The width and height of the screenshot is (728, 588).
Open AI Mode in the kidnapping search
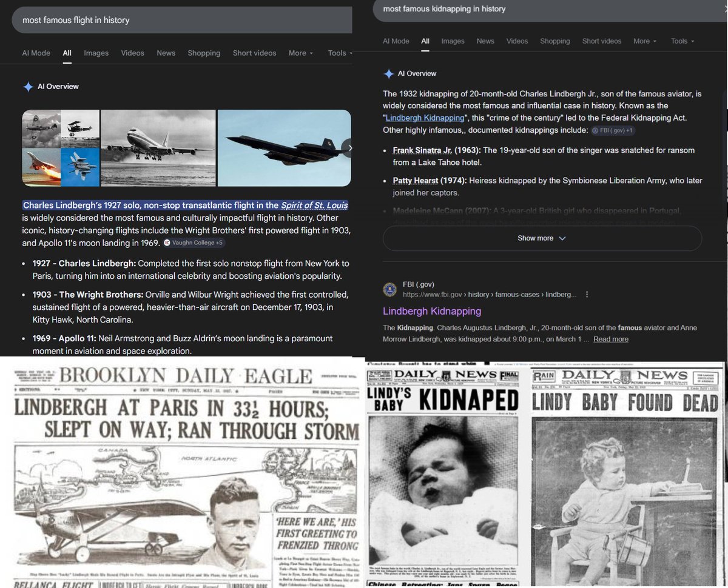coord(396,41)
